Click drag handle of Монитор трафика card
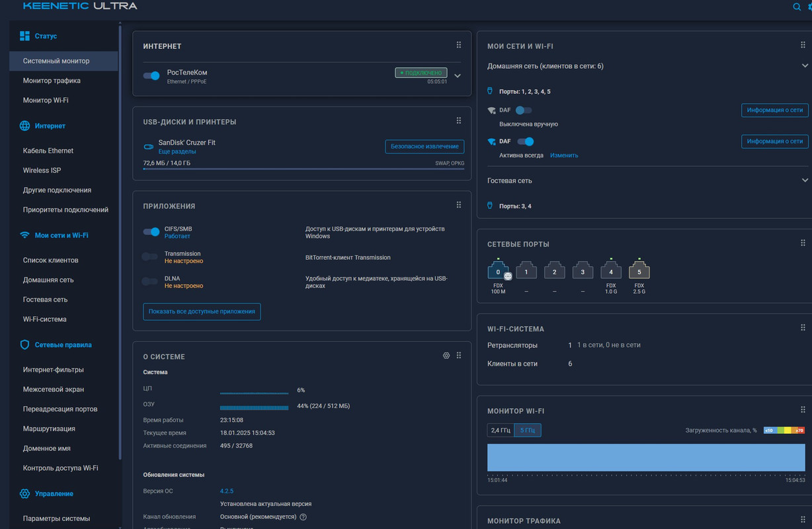The height and width of the screenshot is (529, 812). pyautogui.click(x=803, y=520)
